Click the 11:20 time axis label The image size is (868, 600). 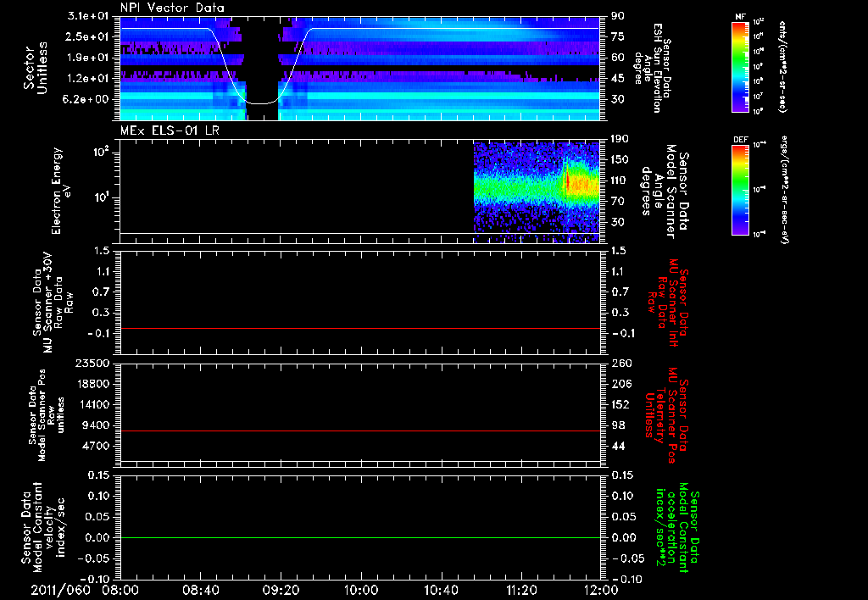pos(520,588)
